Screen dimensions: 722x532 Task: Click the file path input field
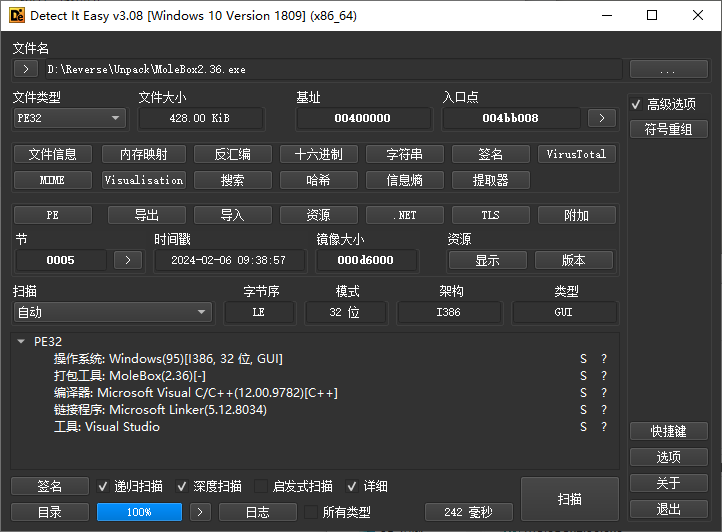[x=332, y=69]
